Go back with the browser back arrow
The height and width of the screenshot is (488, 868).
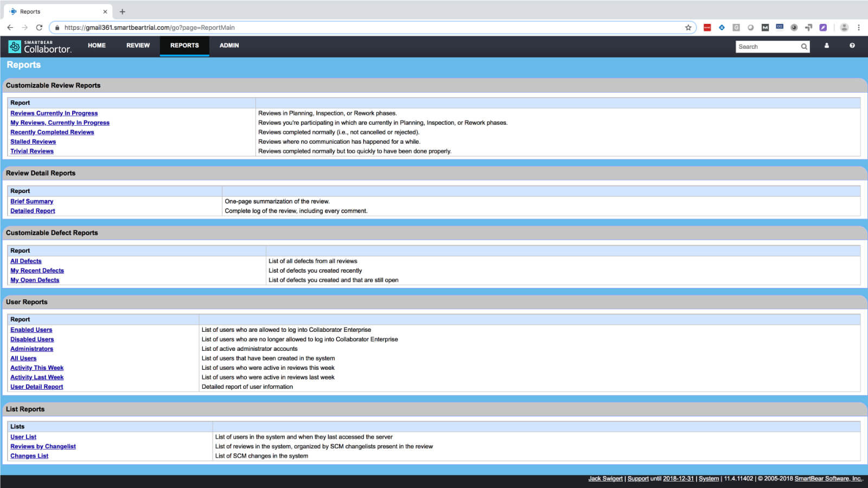(10, 28)
